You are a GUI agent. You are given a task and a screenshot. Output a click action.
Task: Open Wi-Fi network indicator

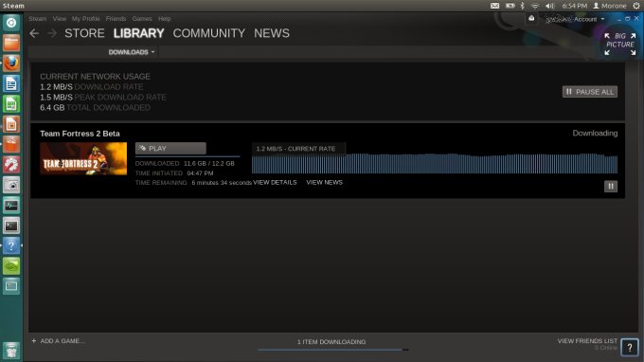[x=535, y=6]
